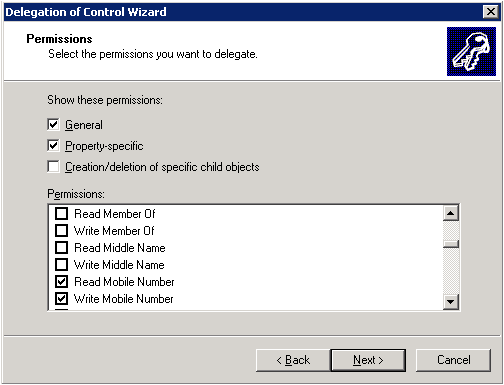This screenshot has height=385, width=504.
Task: Click scrollbar track below the thumb
Action: click(x=451, y=271)
